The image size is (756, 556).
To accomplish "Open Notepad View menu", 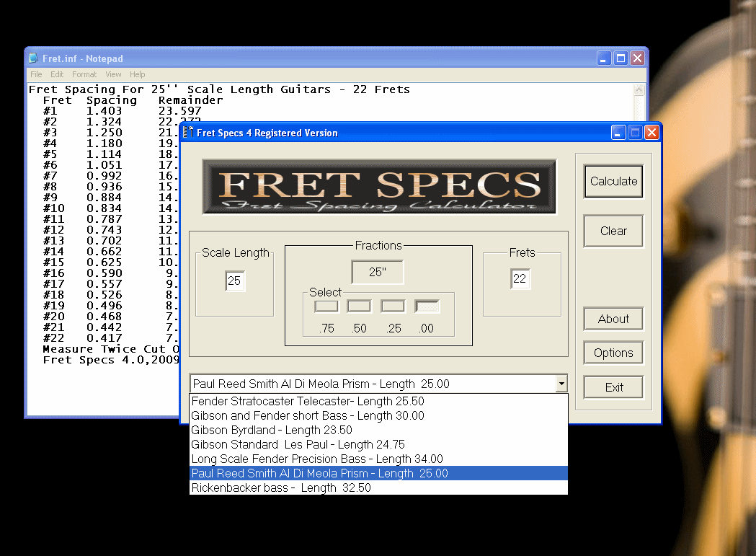I will click(x=113, y=74).
